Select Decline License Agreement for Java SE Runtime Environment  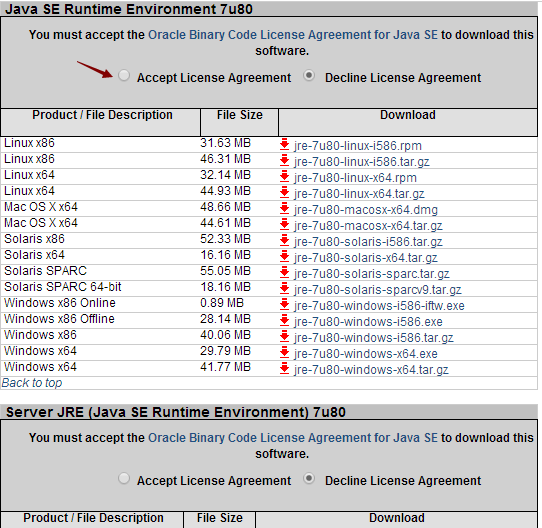click(x=309, y=75)
